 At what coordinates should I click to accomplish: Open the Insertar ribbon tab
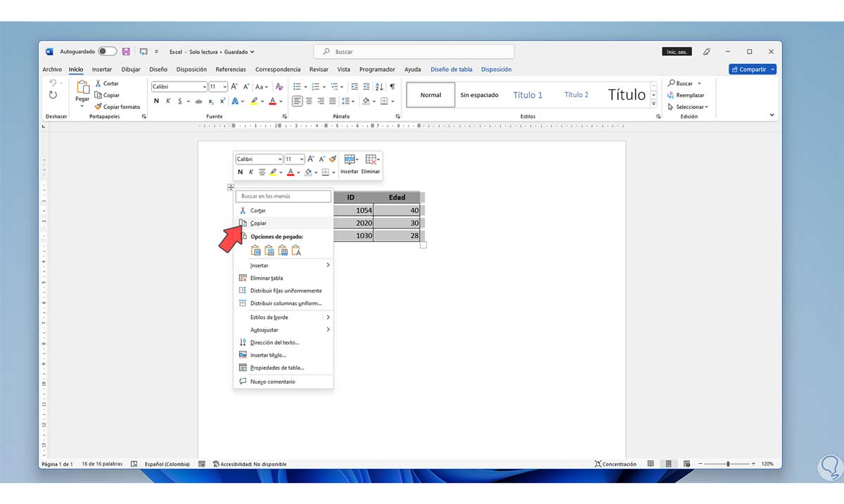pos(102,70)
